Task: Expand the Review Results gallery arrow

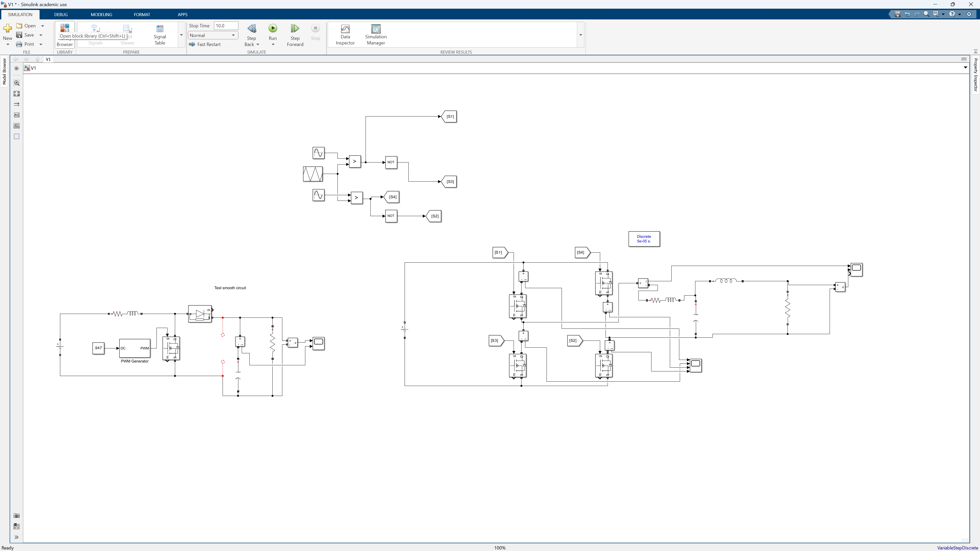Action: 580,35
